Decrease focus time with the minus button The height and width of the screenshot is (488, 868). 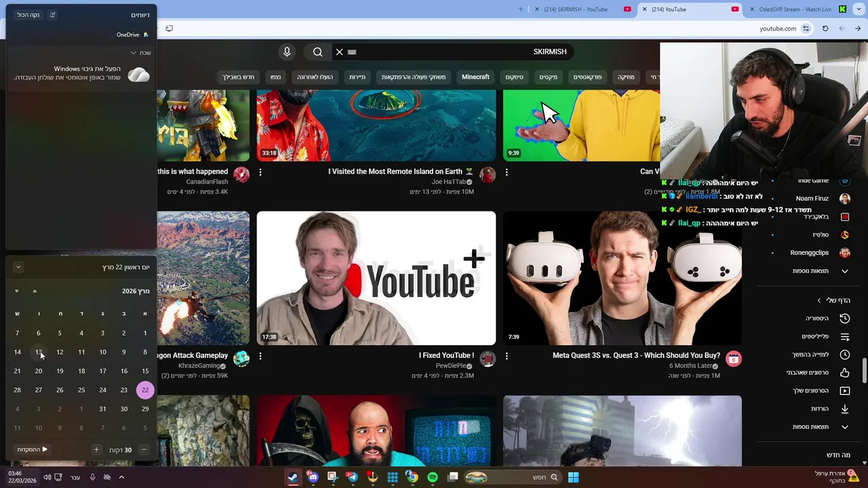click(144, 449)
